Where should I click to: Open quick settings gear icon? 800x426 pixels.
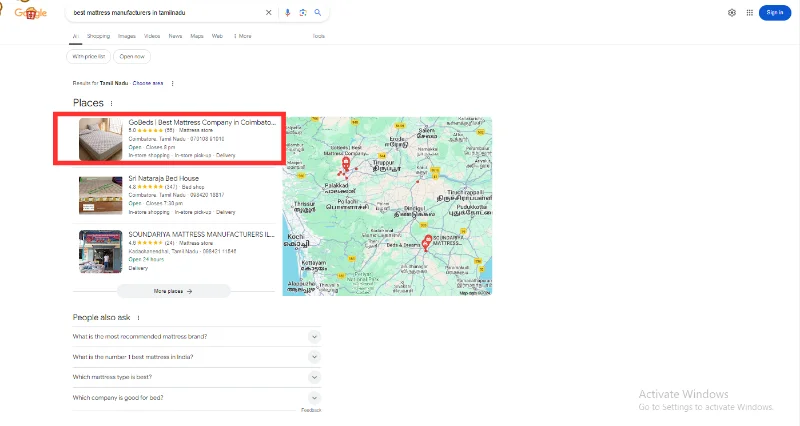(732, 13)
